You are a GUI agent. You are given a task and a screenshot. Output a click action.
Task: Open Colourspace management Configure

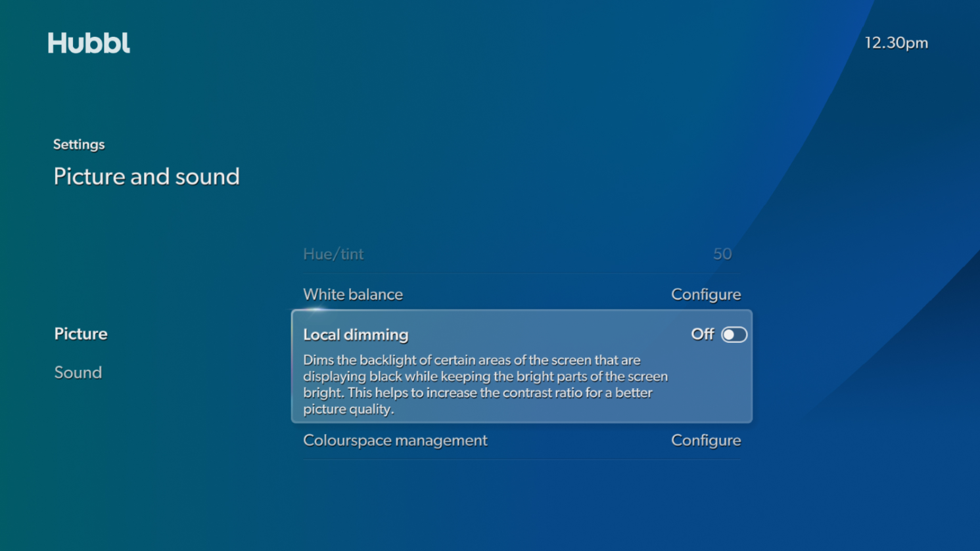coord(705,440)
